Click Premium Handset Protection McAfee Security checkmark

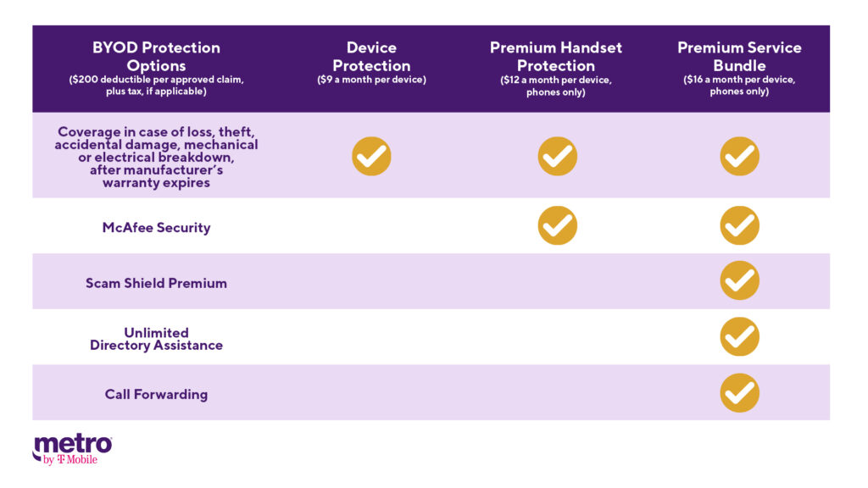tap(557, 225)
